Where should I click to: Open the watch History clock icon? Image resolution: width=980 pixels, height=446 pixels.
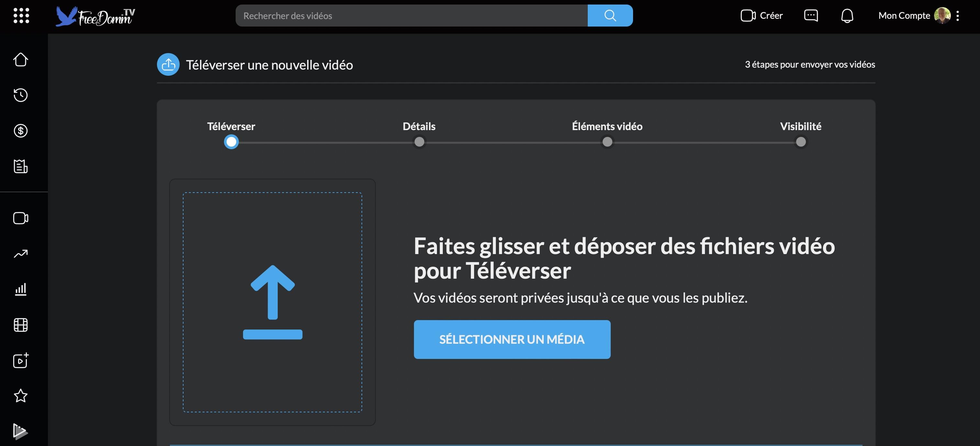click(x=20, y=95)
